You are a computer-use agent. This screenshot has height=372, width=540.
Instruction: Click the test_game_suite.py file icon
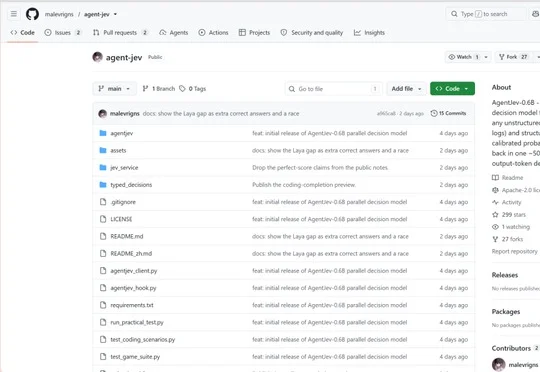click(103, 357)
